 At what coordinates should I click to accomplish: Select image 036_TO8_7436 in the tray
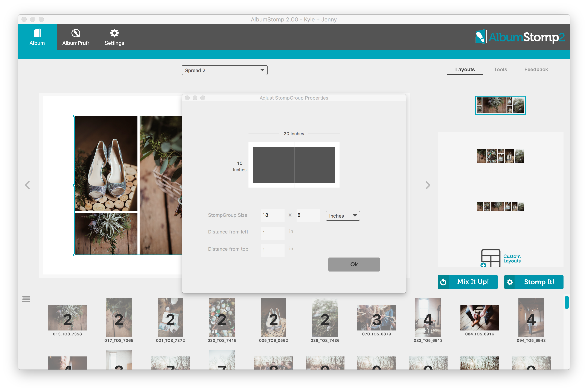coord(325,318)
